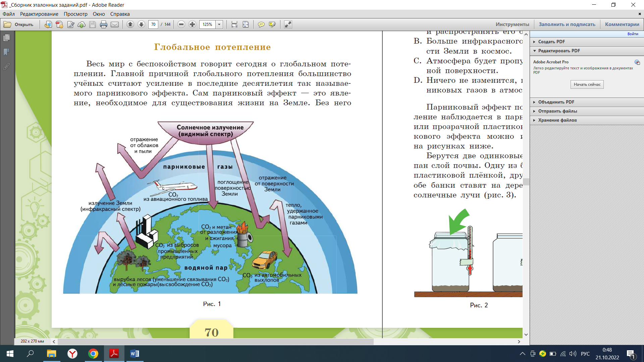Click the Acrobat Pro edit icon in panel

[637, 62]
